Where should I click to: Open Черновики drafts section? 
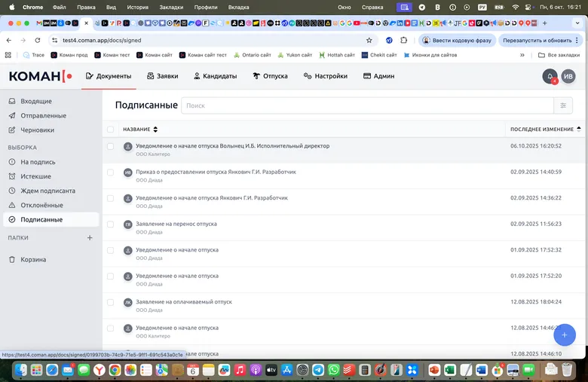pyautogui.click(x=37, y=130)
